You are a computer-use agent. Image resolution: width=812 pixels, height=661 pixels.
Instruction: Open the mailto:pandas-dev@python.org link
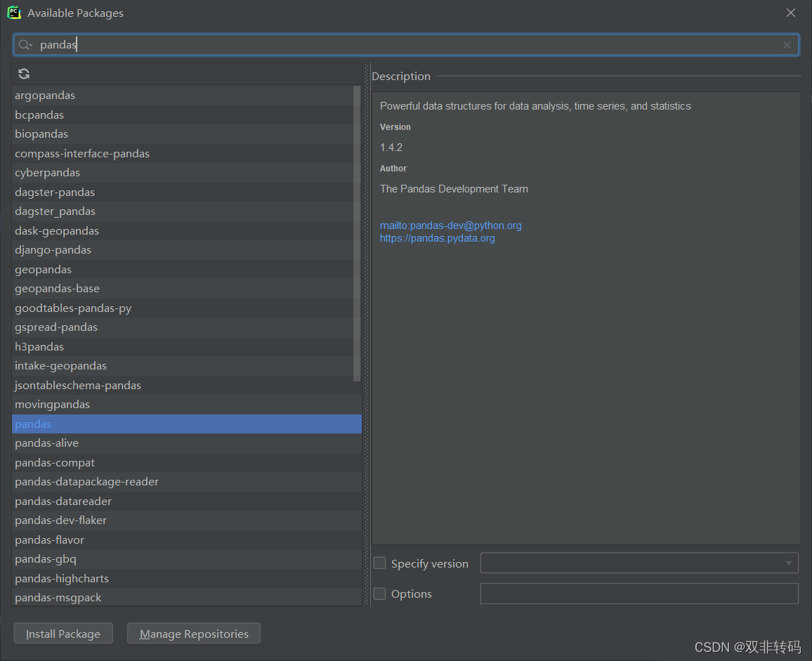point(450,225)
